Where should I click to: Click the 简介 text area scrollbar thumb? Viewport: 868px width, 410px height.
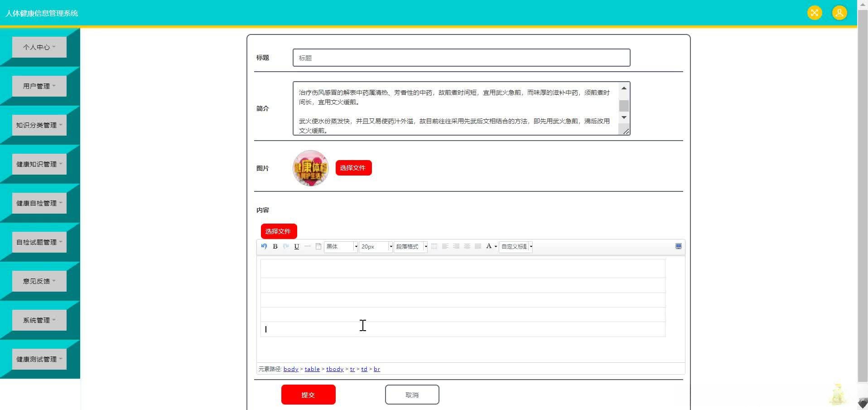pyautogui.click(x=624, y=106)
